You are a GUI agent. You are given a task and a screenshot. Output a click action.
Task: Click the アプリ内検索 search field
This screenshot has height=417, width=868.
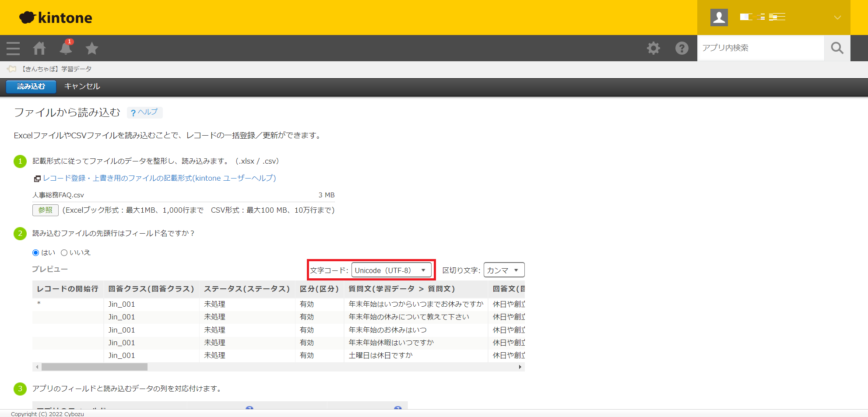coord(760,48)
